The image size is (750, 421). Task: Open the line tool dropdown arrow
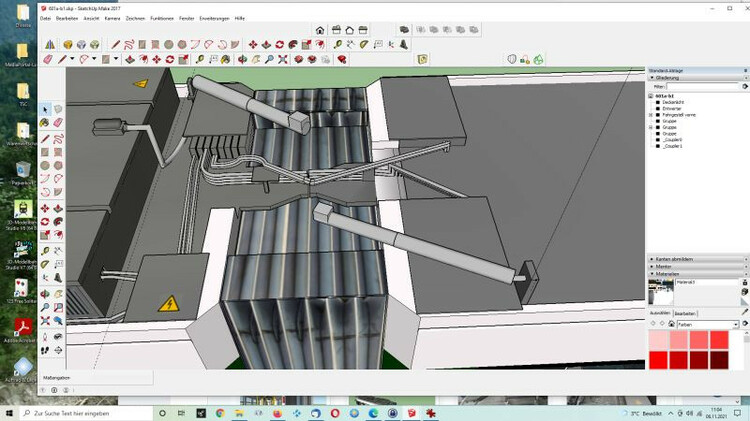pyautogui.click(x=72, y=59)
